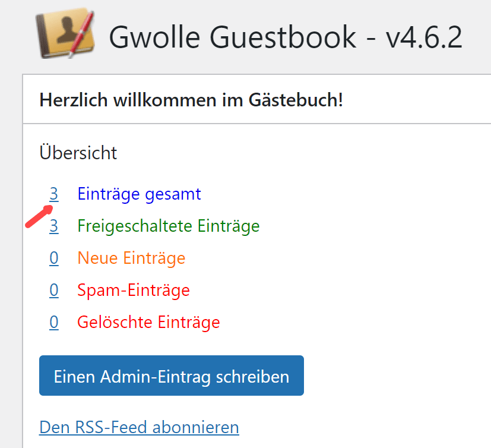This screenshot has height=448, width=491.
Task: Click the v4.6.2 version number
Action: 423,39
